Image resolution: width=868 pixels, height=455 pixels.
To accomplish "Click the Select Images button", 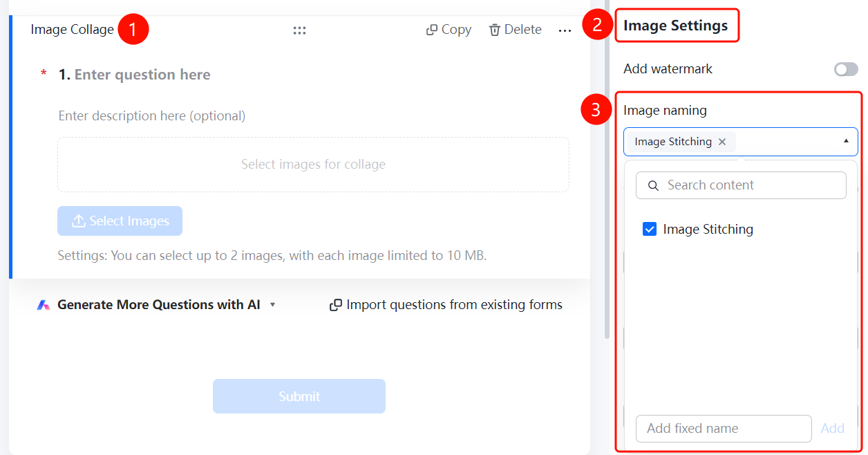I will [120, 221].
